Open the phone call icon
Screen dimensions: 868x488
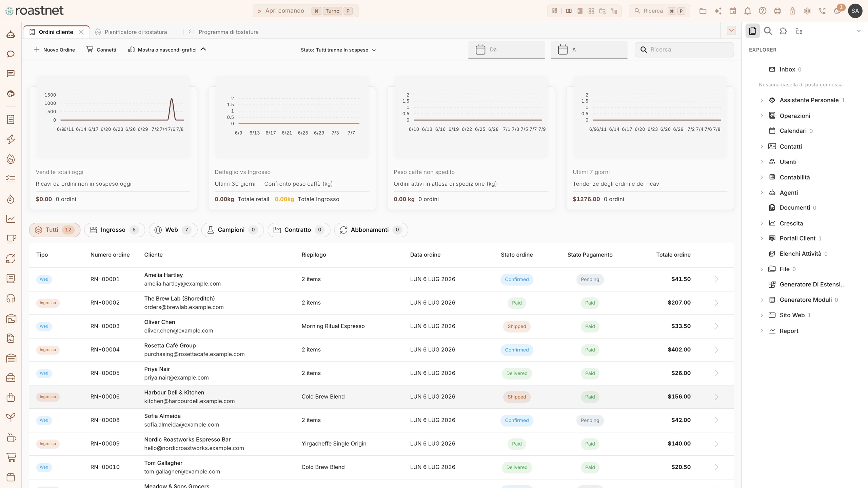tap(822, 11)
